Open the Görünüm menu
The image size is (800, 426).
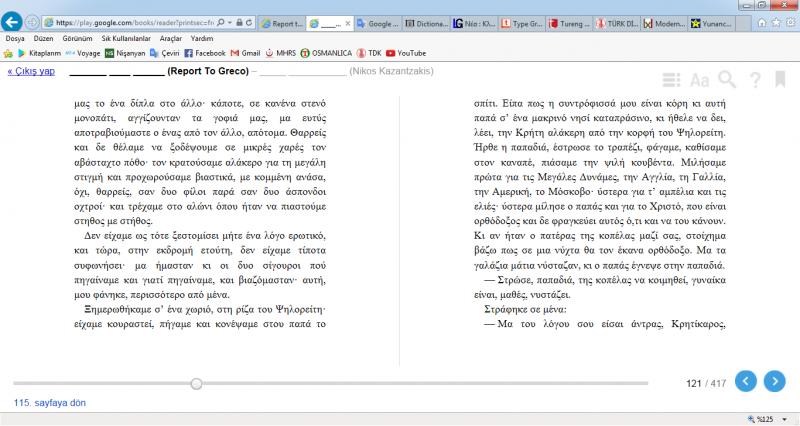coord(78,38)
